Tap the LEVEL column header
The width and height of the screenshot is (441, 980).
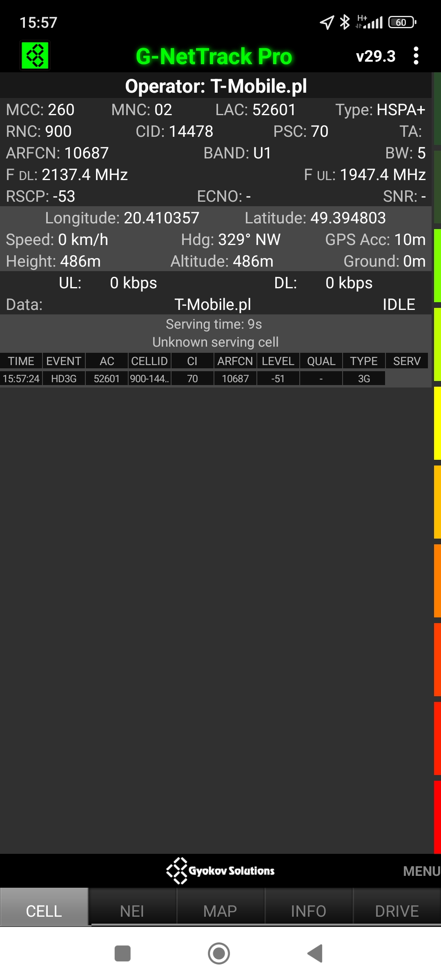[x=278, y=361]
